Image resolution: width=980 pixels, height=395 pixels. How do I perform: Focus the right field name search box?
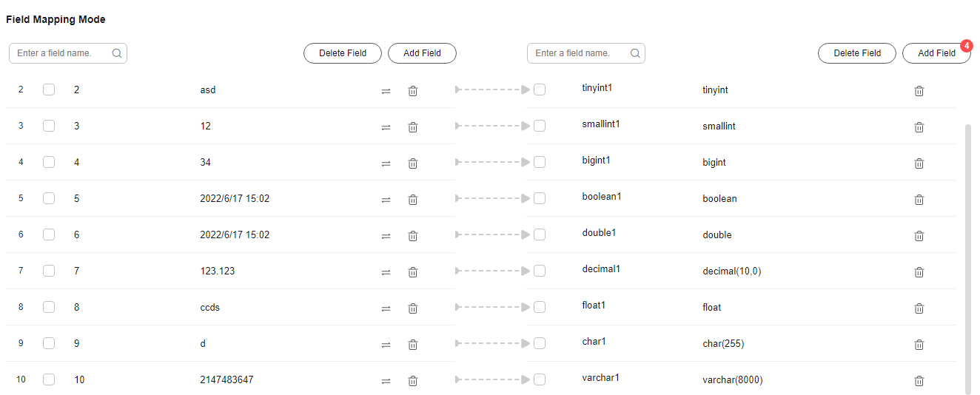click(x=586, y=53)
